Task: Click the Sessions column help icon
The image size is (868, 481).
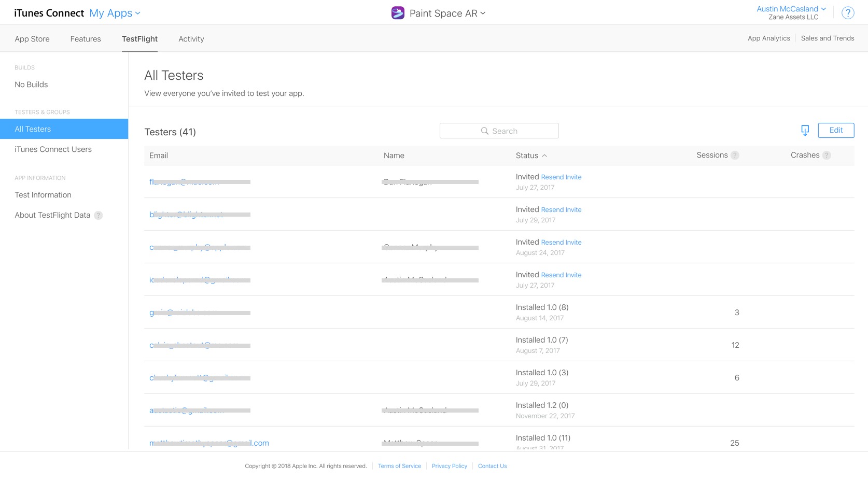Action: pos(735,155)
